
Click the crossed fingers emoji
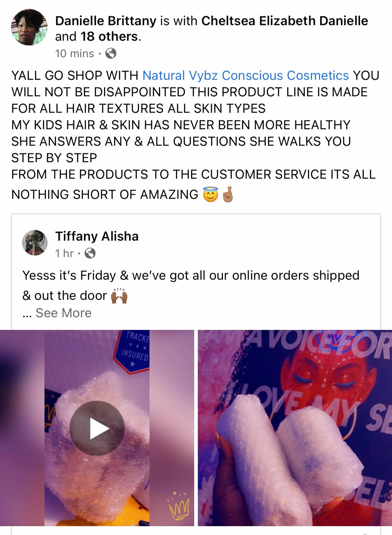click(x=228, y=194)
